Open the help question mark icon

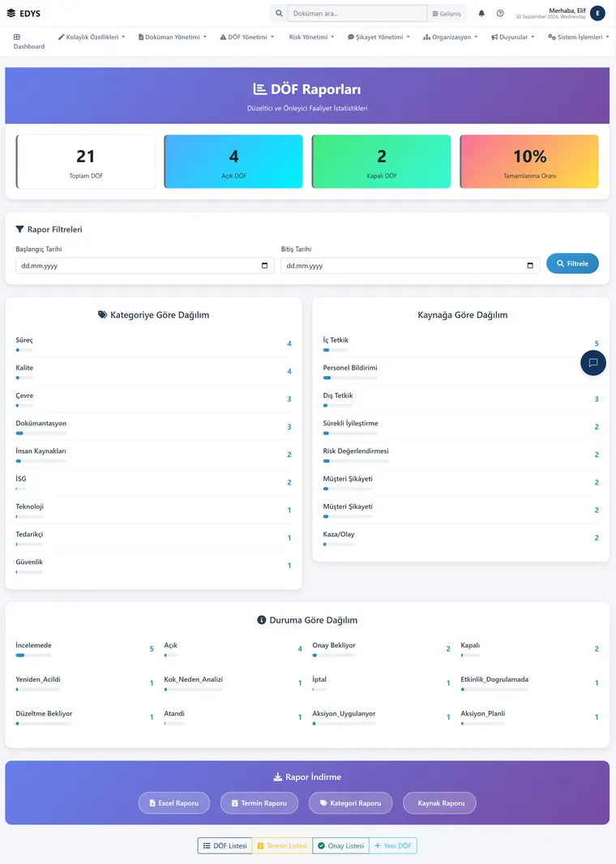coord(500,13)
